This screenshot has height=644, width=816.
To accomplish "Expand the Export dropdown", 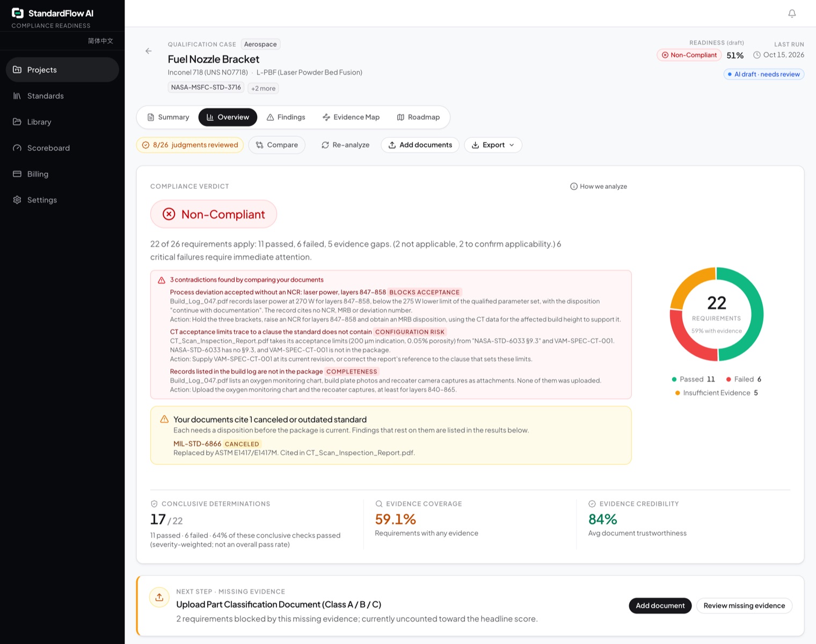I will [x=493, y=145].
